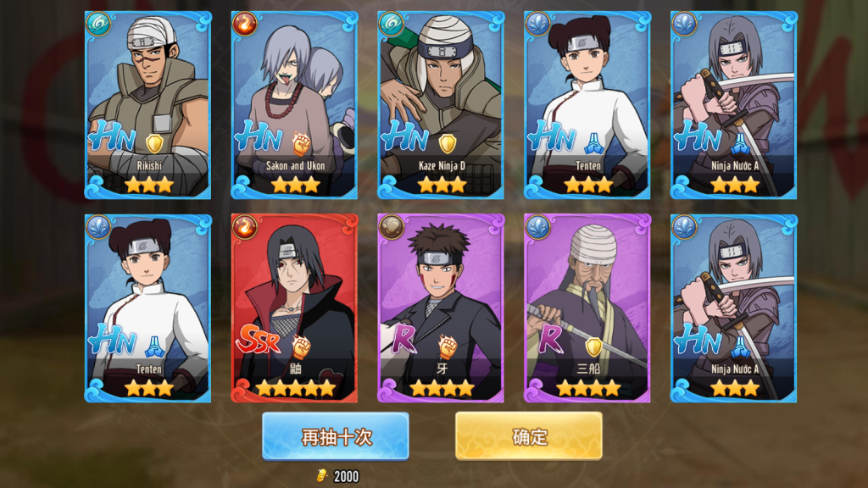
Task: Click the wind element icon on Kaze Ninja D card
Action: (x=392, y=25)
